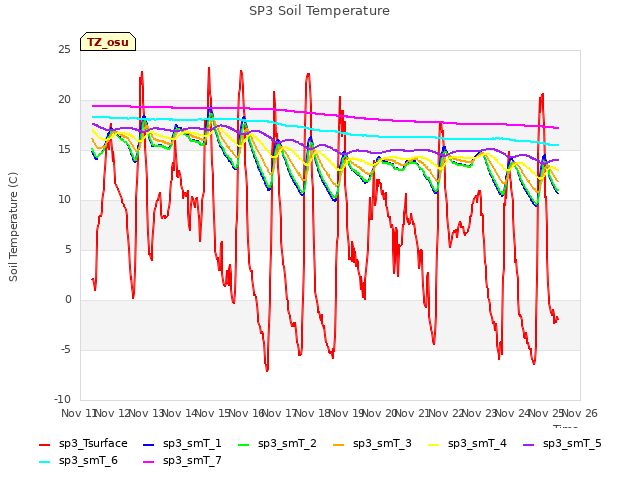Click the sp3_smT_2 green legend swatch
This screenshot has height=480, width=640.
[244, 444]
